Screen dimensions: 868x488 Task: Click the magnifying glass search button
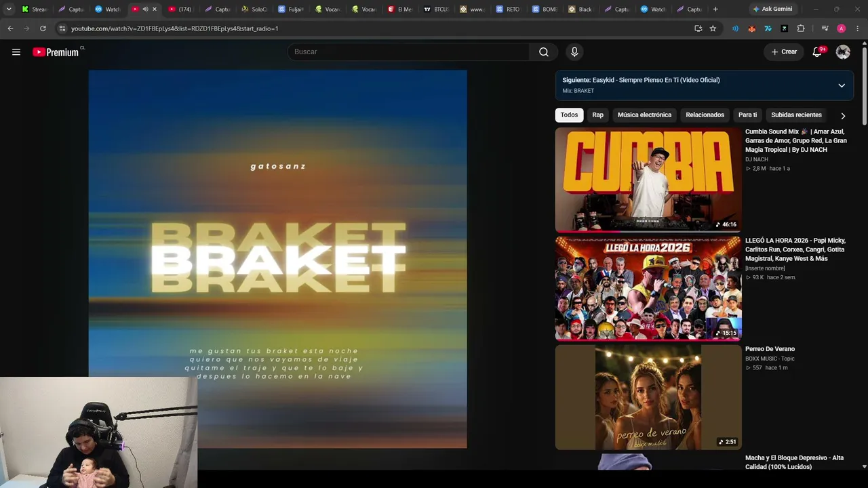pyautogui.click(x=544, y=52)
